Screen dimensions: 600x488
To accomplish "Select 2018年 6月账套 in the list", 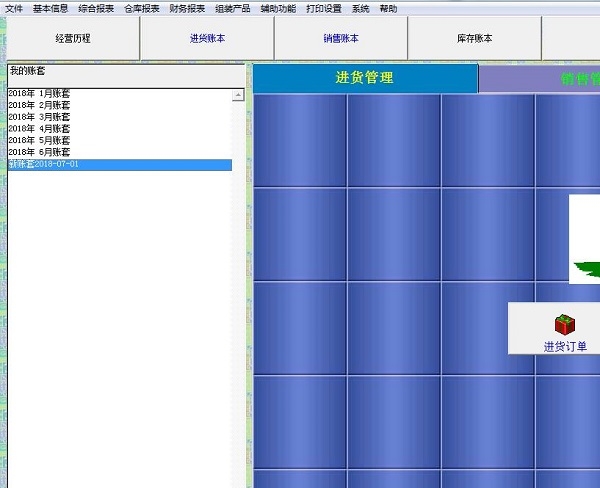I will [119, 152].
